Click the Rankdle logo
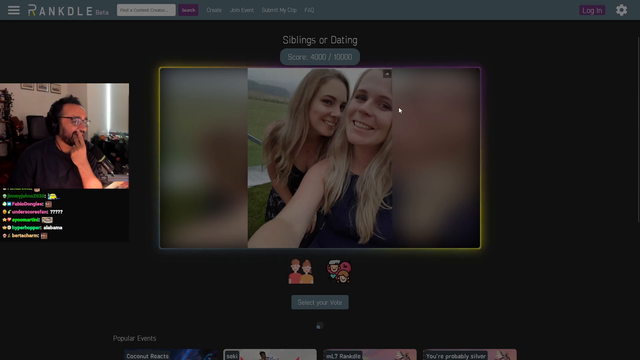The width and height of the screenshot is (640, 360). point(68,10)
